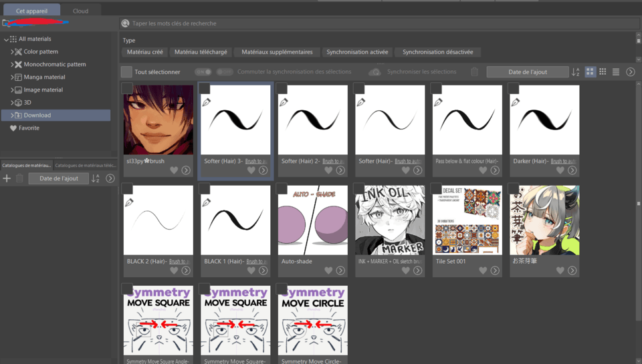Filter by Matériau créé type

coord(145,52)
